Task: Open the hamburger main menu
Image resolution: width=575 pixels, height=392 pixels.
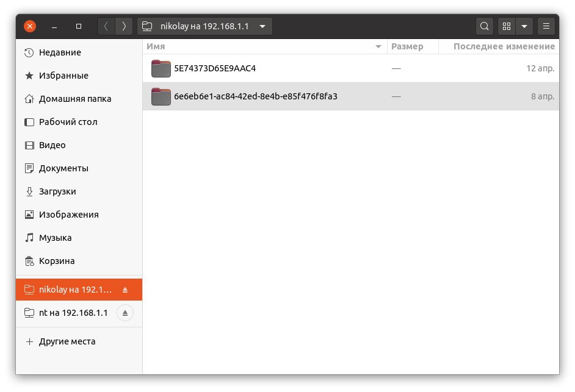Action: [x=546, y=26]
